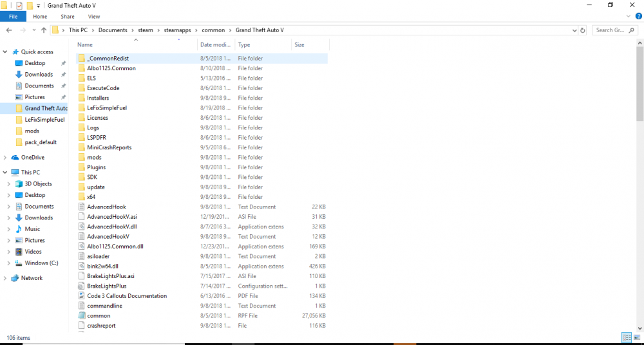Screen dimensions: 644x345
Task: Collapse the Quick access tree node
Action: coord(5,51)
